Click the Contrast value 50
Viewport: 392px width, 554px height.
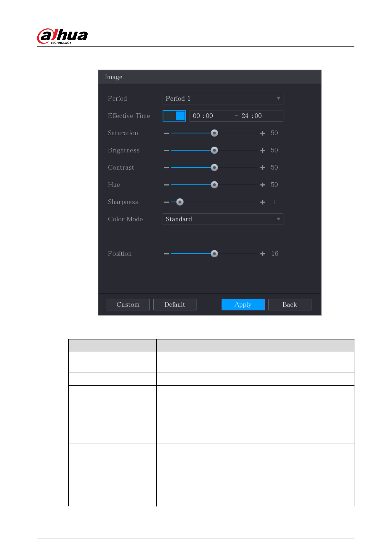coord(274,168)
